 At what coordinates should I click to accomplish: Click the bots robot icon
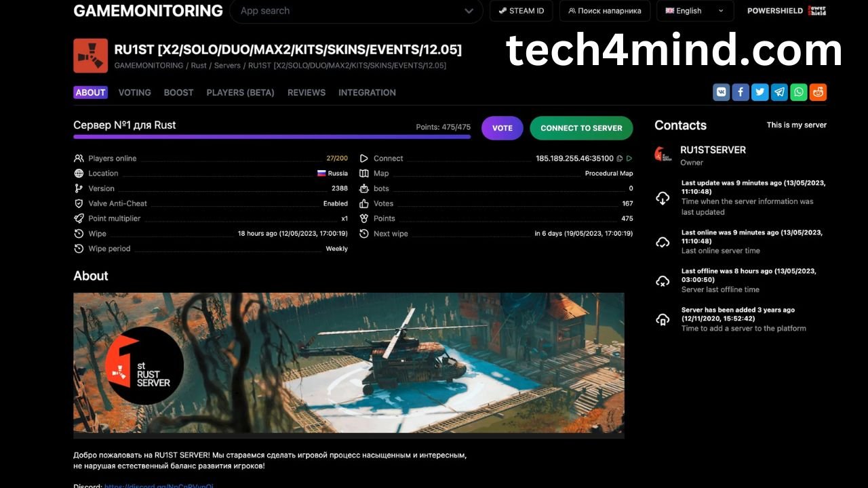point(364,188)
